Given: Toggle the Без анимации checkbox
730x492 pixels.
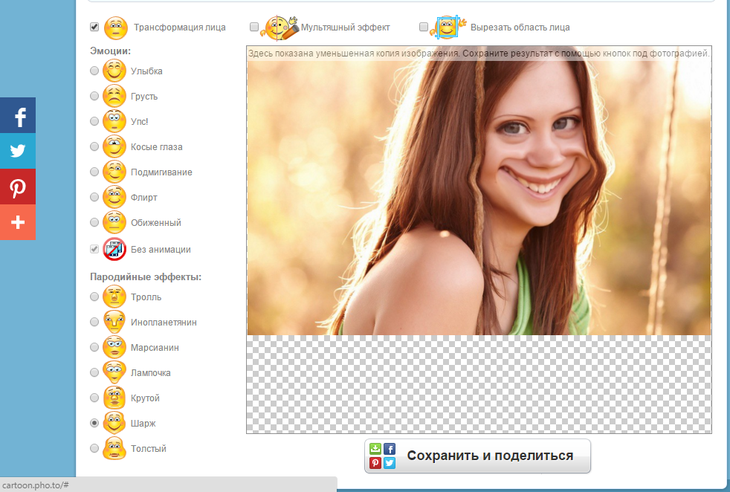Looking at the screenshot, I should tap(95, 249).
